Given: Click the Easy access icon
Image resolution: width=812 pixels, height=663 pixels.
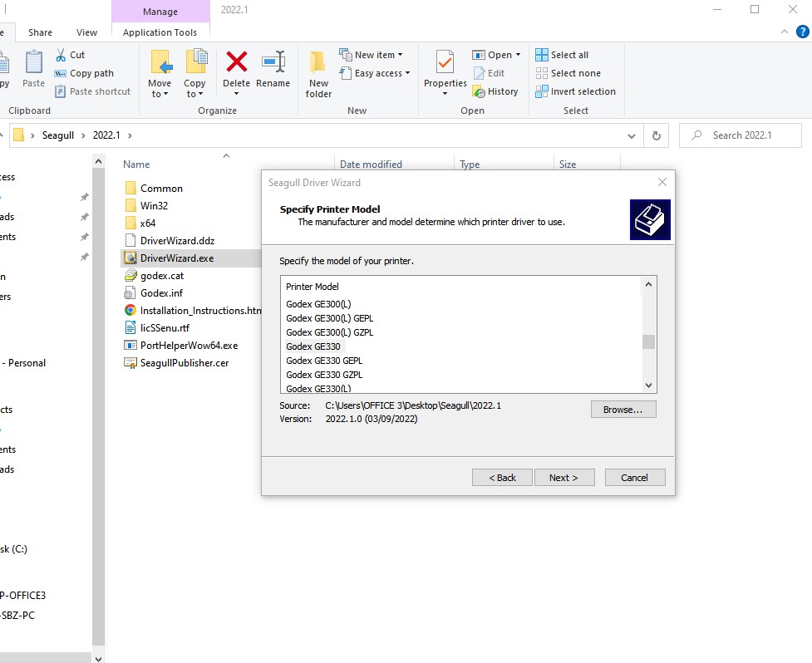Looking at the screenshot, I should tap(346, 73).
